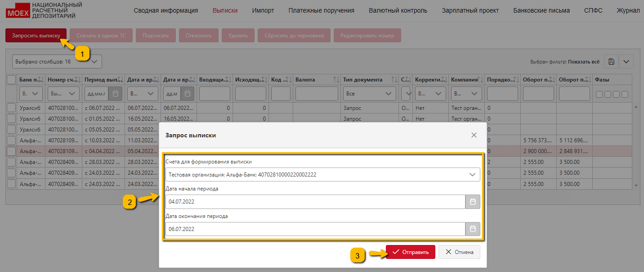Sort by the Входящи... column
Viewport: 644px width, 272px height.
point(228,80)
